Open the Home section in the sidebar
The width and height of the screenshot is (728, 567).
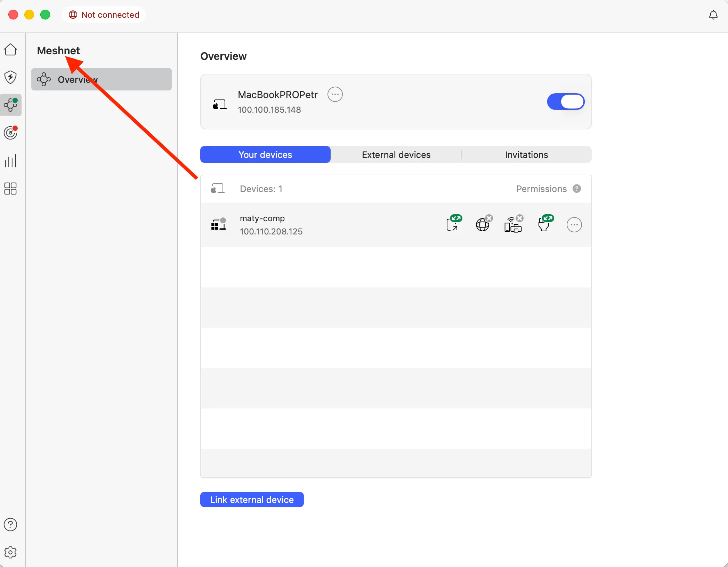tap(11, 49)
